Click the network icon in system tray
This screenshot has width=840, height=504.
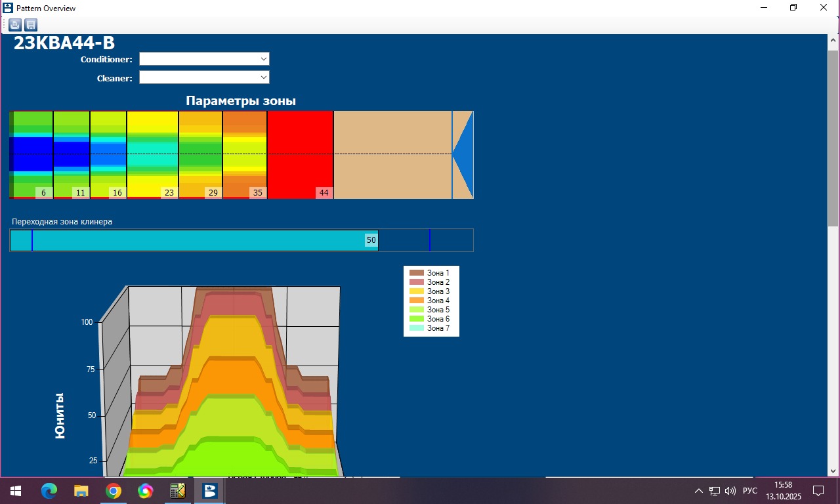pyautogui.click(x=715, y=491)
